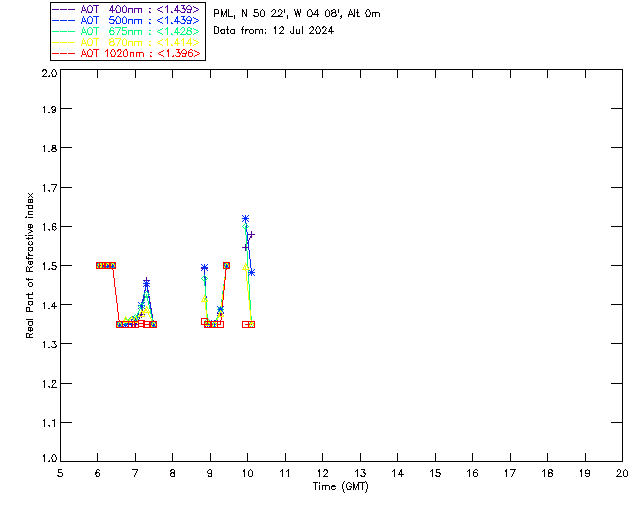Click the 'Time (GMT)' axis label
Viewport: 640px width, 512px height.
coord(341,486)
